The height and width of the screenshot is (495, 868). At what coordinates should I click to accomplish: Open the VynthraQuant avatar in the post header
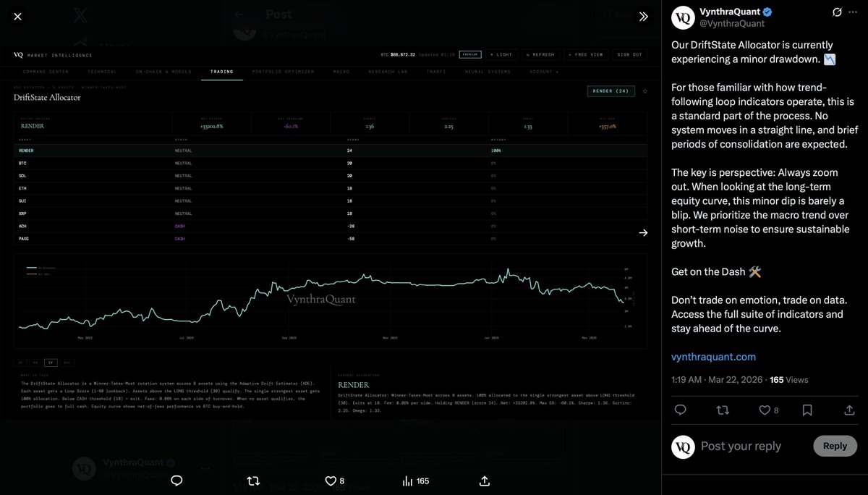click(x=684, y=17)
